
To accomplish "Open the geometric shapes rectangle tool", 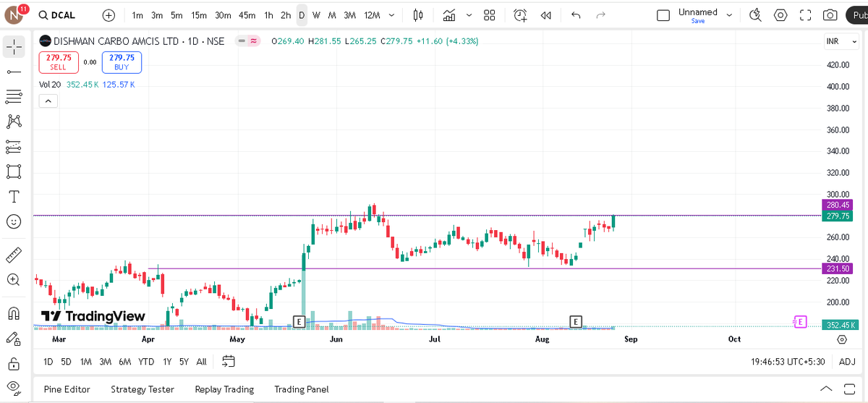I will pyautogui.click(x=14, y=171).
